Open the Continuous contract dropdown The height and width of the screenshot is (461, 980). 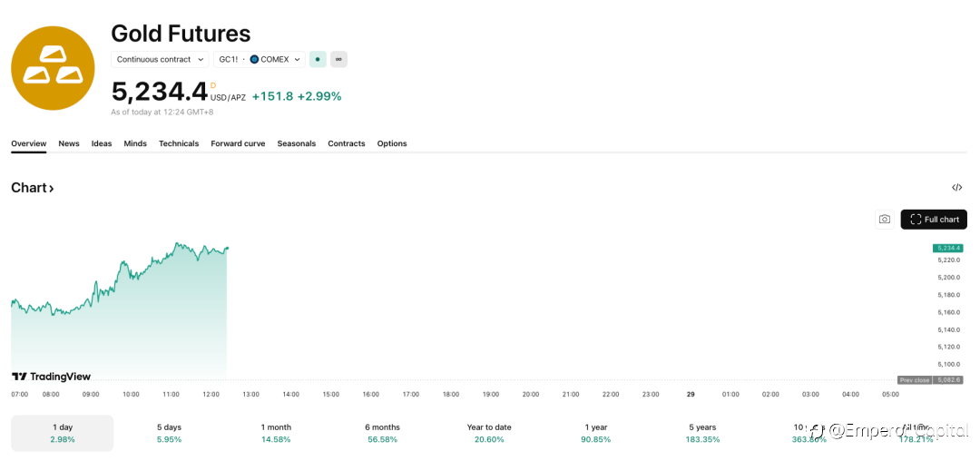[x=160, y=59]
